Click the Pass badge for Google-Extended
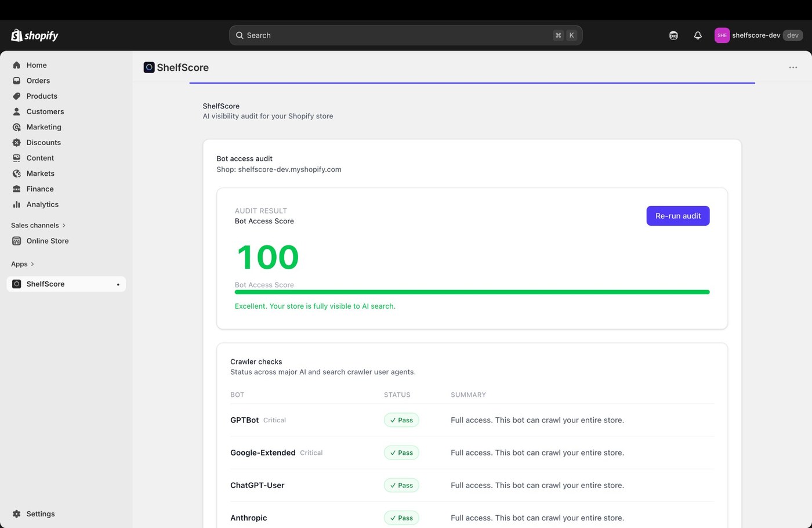812x528 pixels. click(401, 453)
